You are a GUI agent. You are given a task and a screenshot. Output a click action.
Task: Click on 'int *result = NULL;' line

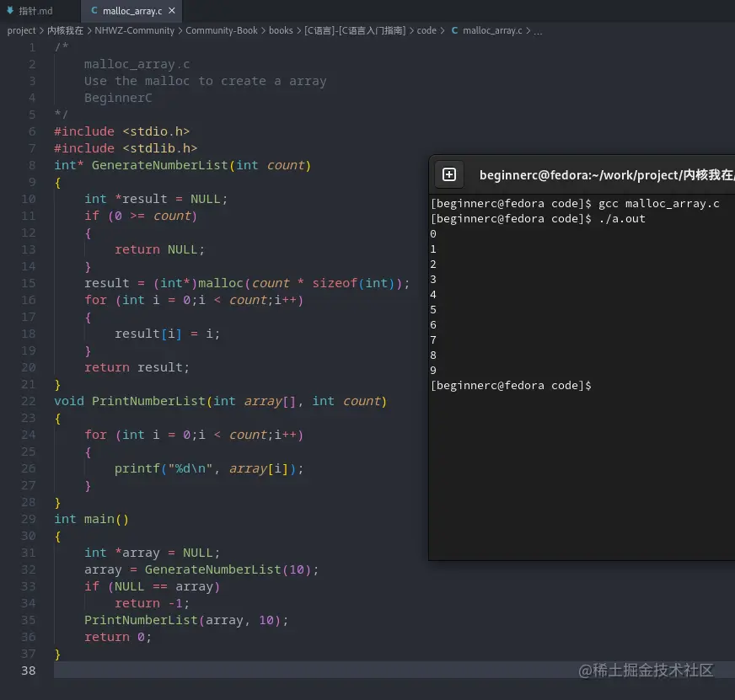click(156, 199)
